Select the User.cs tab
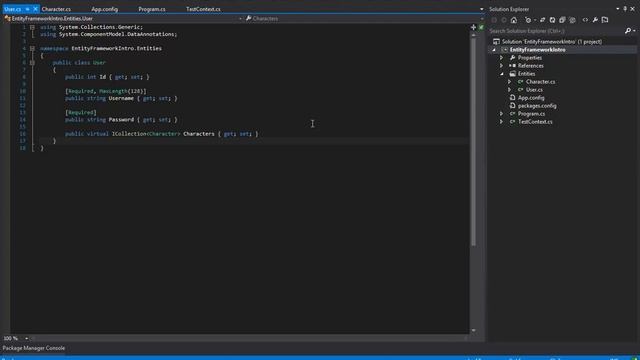640x360 pixels. tap(13, 9)
